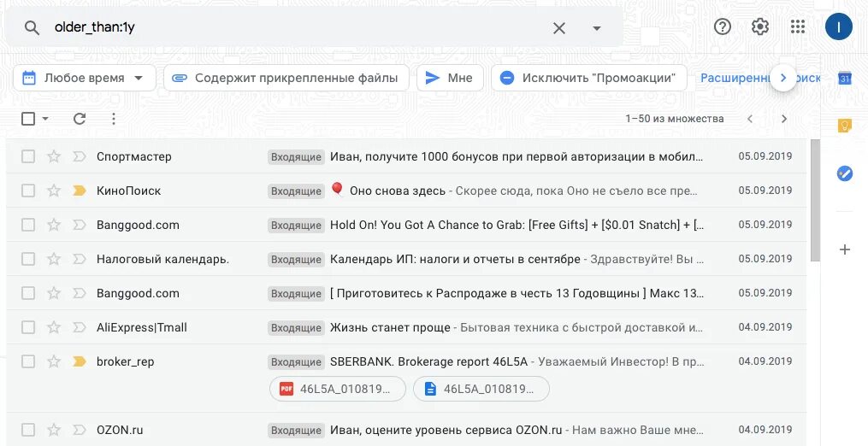The image size is (868, 446).
Task: Select checkbox for Banggood Распродаже email
Action: point(28,293)
